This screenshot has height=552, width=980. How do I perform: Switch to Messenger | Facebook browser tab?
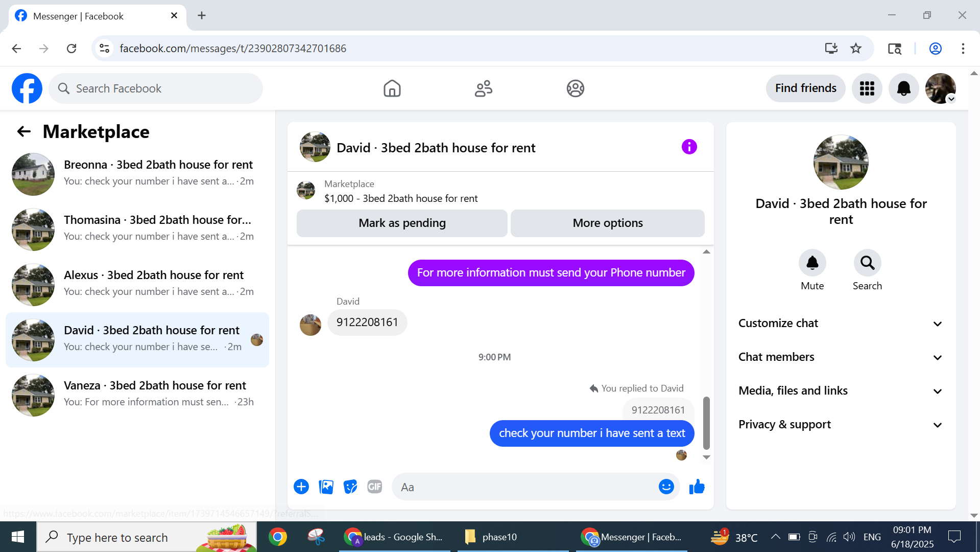[97, 16]
